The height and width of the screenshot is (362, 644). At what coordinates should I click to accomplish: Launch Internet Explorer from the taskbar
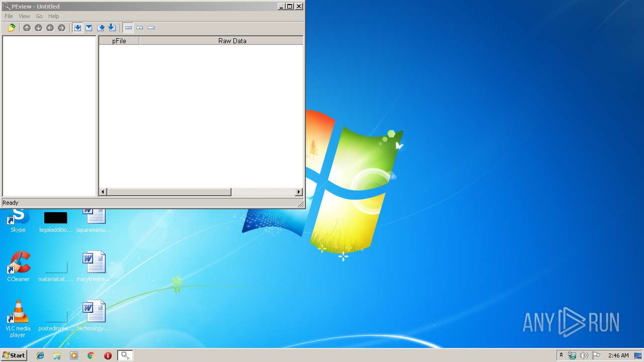(x=40, y=355)
